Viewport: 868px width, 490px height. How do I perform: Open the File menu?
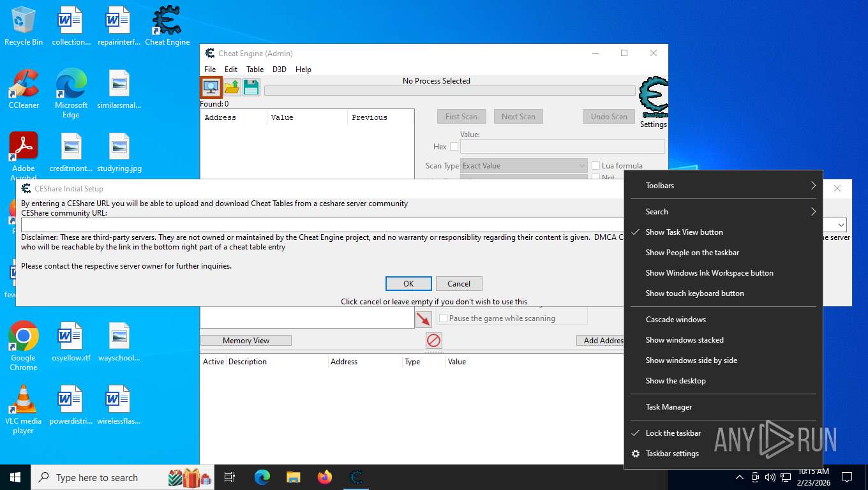210,70
